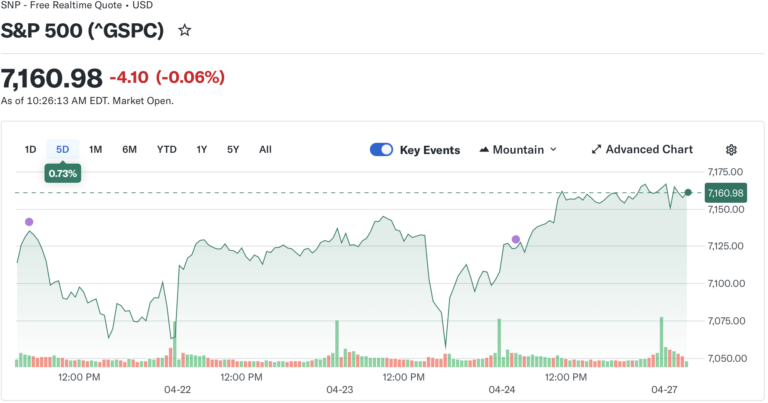Open chart settings gear
This screenshot has height=403, width=768.
[731, 150]
